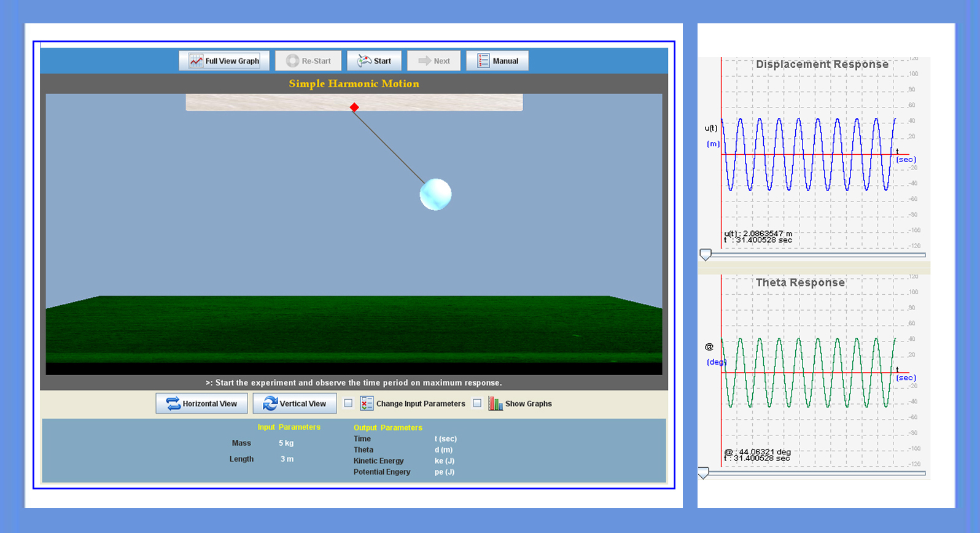The height and width of the screenshot is (533, 980).
Task: Click the bar chart icon beside Show Graphs
Action: pos(495,403)
